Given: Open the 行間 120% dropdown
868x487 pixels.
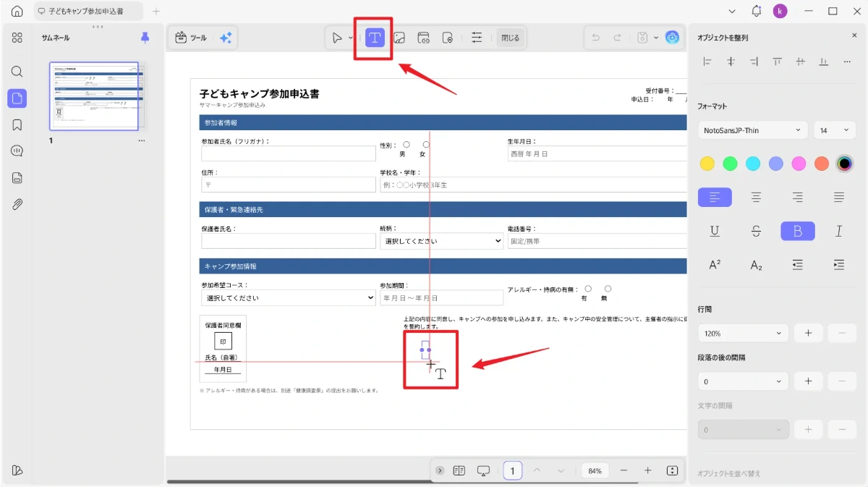Looking at the screenshot, I should tap(743, 334).
